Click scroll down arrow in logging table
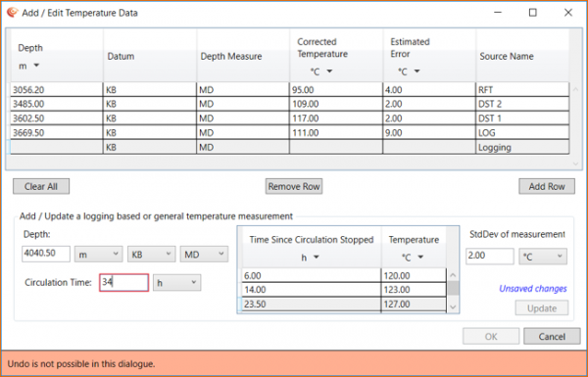This screenshot has height=377, width=588. coord(453,307)
